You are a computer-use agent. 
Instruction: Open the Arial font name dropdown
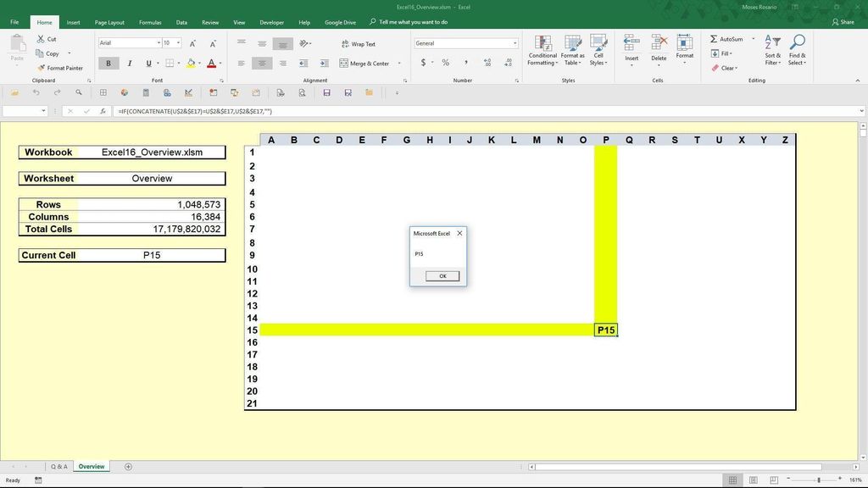[x=159, y=42]
